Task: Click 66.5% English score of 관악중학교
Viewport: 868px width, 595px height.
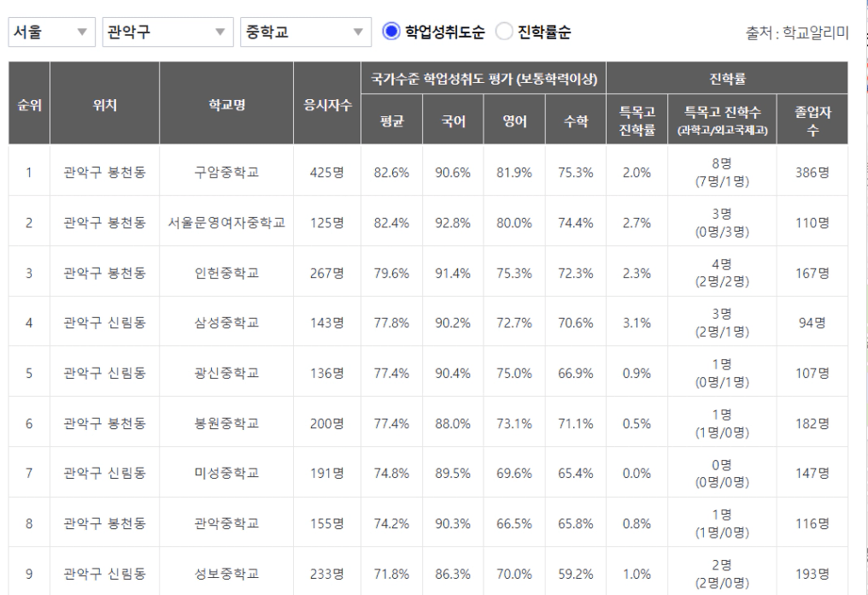Action: (514, 523)
